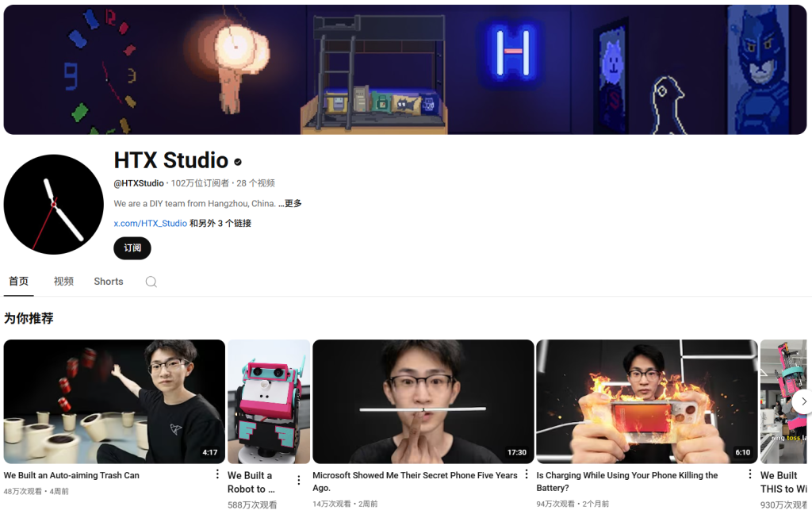This screenshot has height=518, width=812.
Task: Open 和另外 3 个链接 links list
Action: click(220, 223)
